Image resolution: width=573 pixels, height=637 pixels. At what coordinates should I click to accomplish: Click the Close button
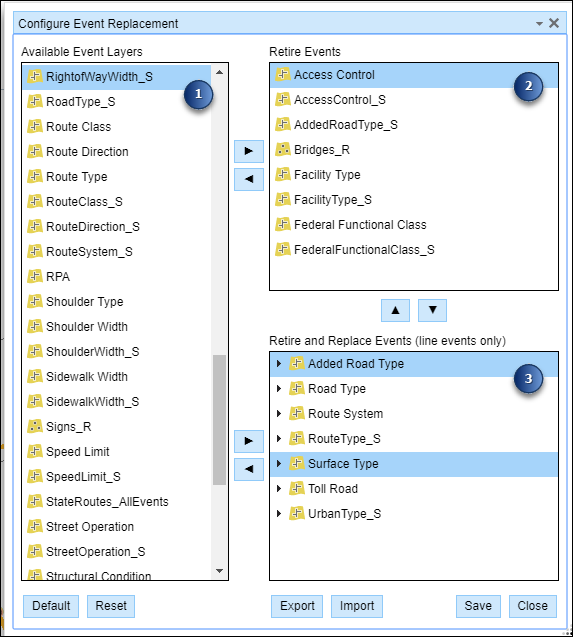533,606
